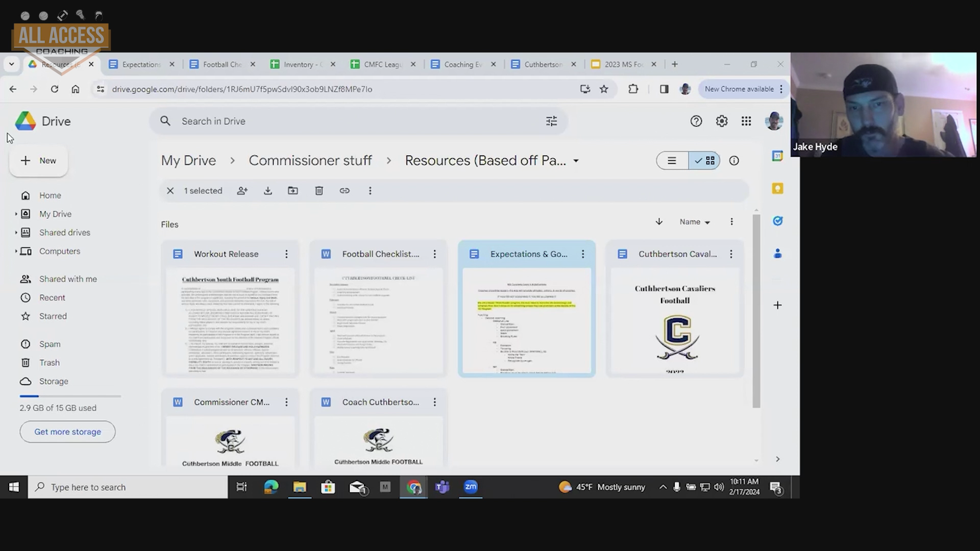
Task: Open more actions in selection toolbar
Action: pos(370,191)
